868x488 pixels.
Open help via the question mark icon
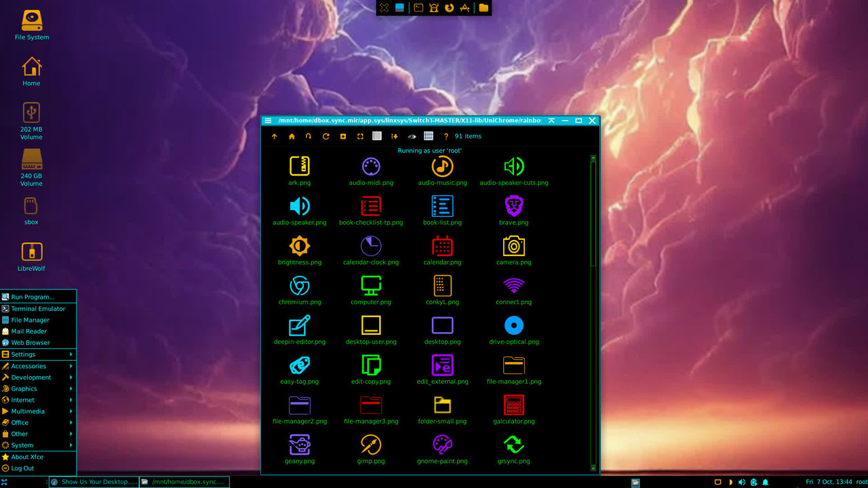point(446,136)
